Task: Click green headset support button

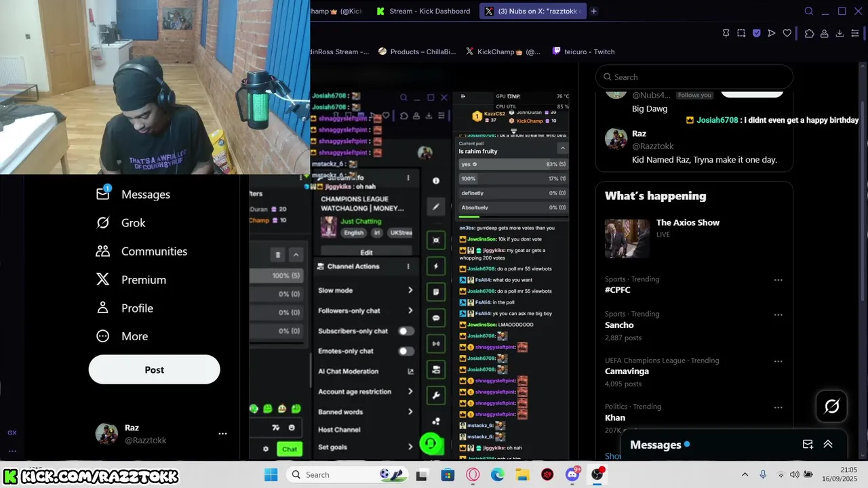Action: point(431,445)
